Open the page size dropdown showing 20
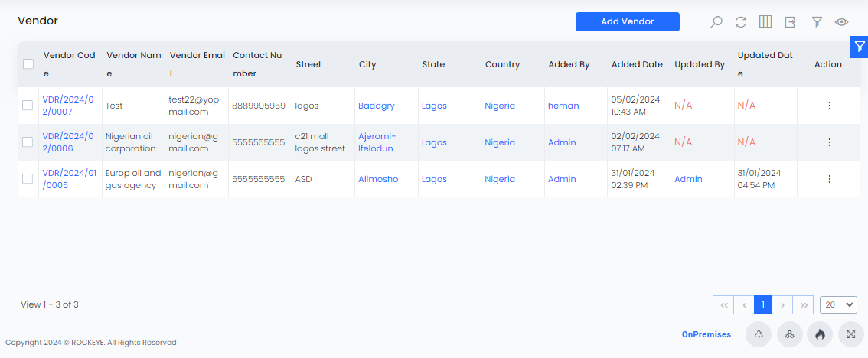Screen dimensions: 868x358 point(838,305)
